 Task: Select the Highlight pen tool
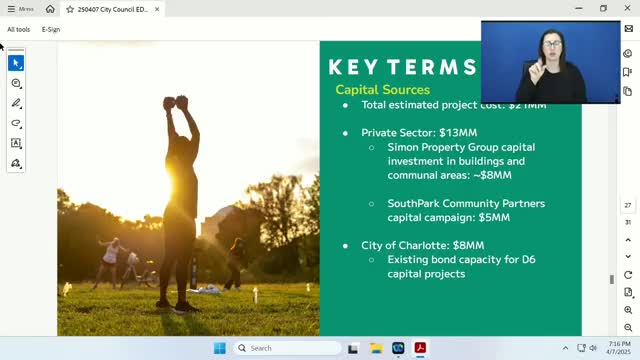(x=16, y=103)
